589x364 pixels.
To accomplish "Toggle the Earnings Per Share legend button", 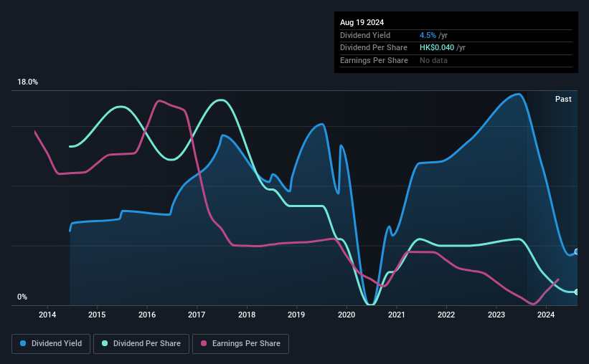I will (240, 344).
